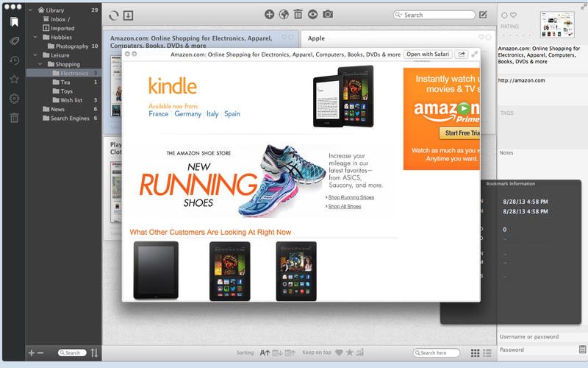Switch to grid view

pyautogui.click(x=475, y=353)
